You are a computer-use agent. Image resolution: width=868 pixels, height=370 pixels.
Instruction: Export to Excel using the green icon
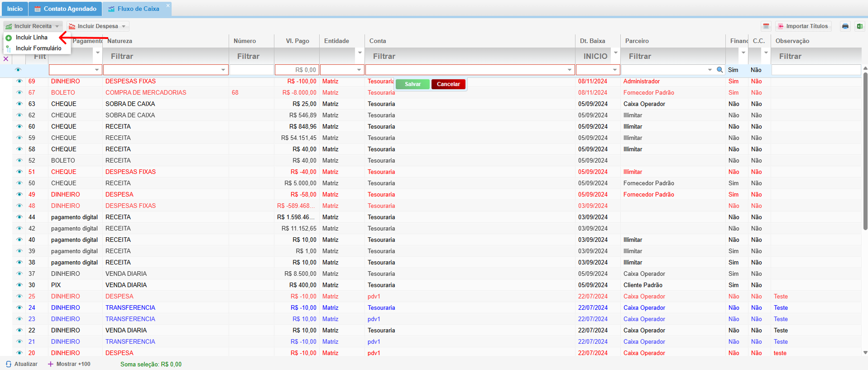pos(859,26)
